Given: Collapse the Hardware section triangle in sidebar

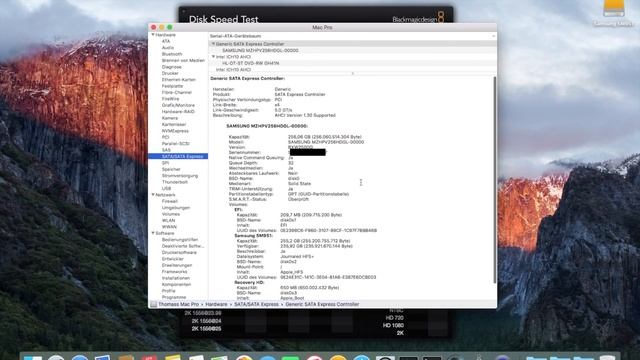Looking at the screenshot, I should (153, 35).
